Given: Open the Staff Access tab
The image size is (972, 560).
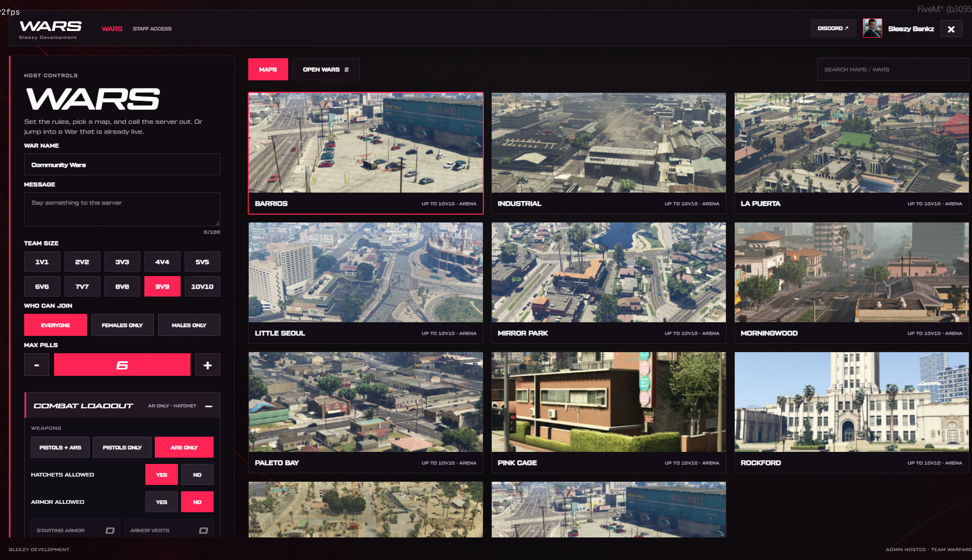Looking at the screenshot, I should pos(152,29).
